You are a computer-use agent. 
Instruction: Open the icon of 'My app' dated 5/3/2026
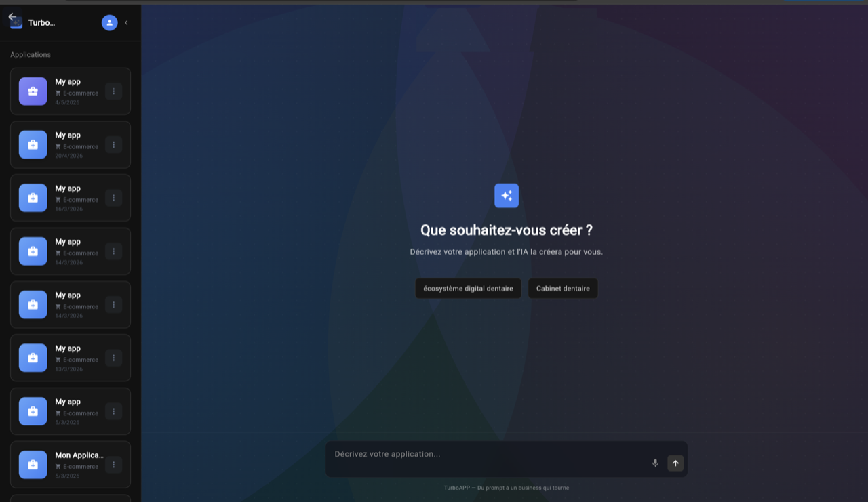click(x=33, y=411)
